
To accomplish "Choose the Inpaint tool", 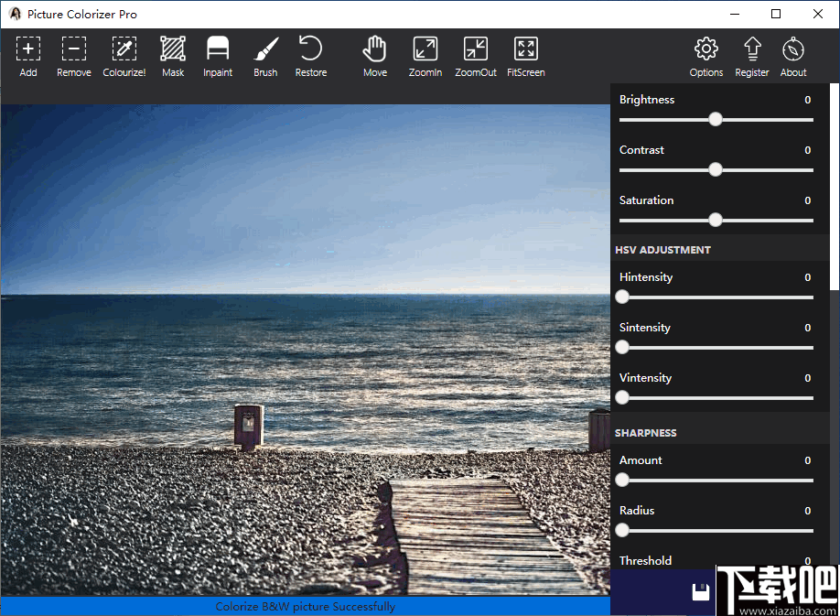I will coord(217,55).
